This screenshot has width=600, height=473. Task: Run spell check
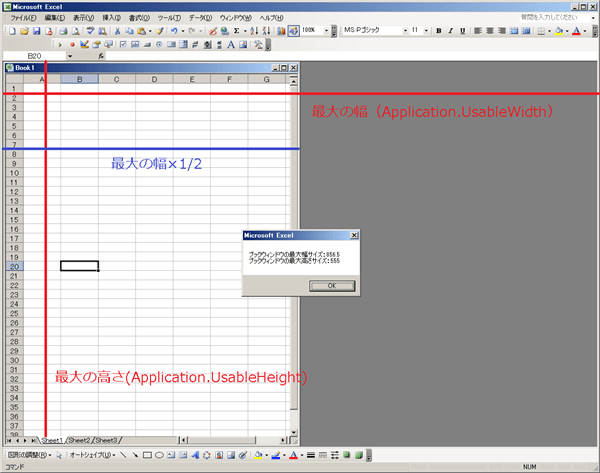pos(90,31)
